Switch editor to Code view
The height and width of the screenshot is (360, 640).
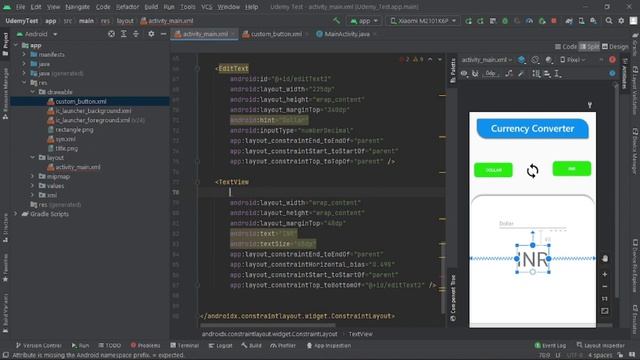tap(566, 47)
